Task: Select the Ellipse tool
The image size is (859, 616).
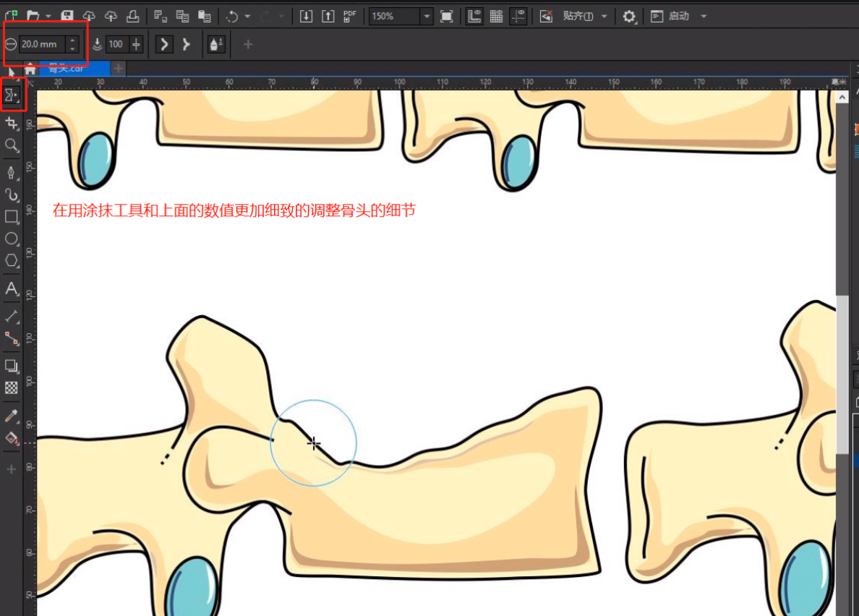Action: tap(12, 239)
